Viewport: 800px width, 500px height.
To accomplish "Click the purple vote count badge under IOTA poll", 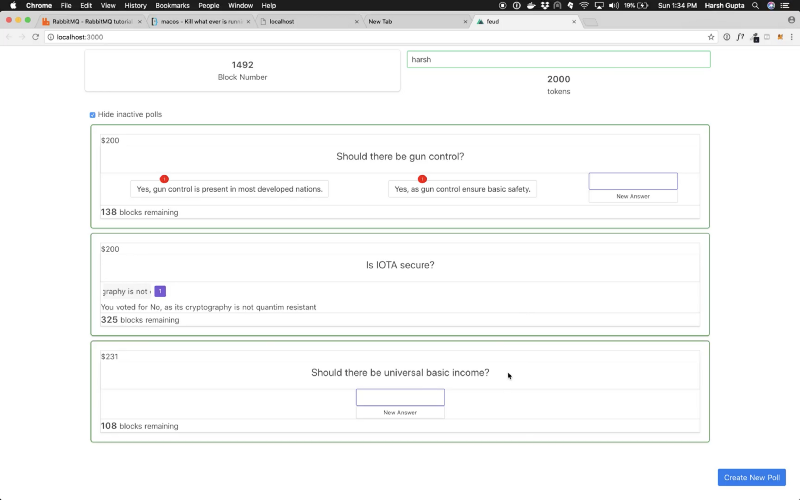I will point(160,291).
